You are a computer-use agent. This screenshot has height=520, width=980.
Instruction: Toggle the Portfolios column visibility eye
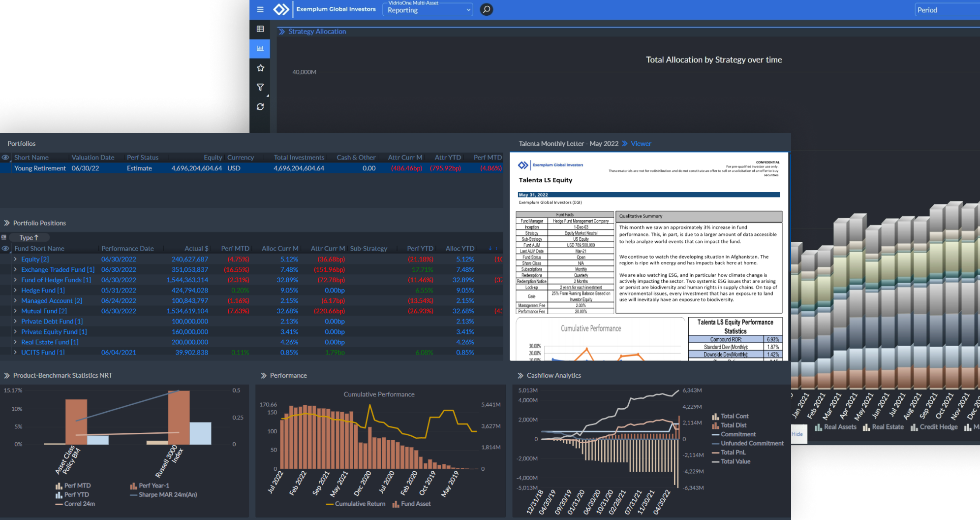(5, 158)
